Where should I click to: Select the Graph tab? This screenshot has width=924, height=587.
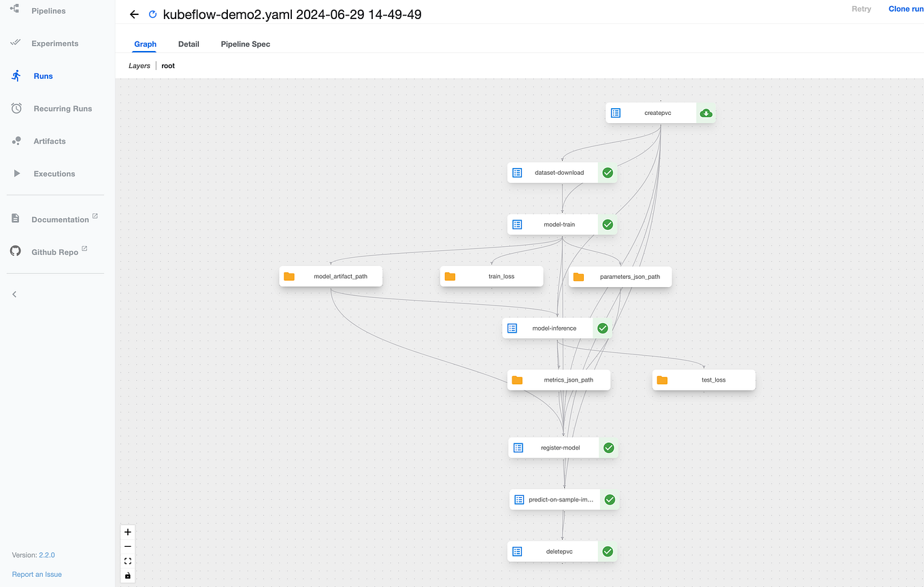(x=145, y=44)
